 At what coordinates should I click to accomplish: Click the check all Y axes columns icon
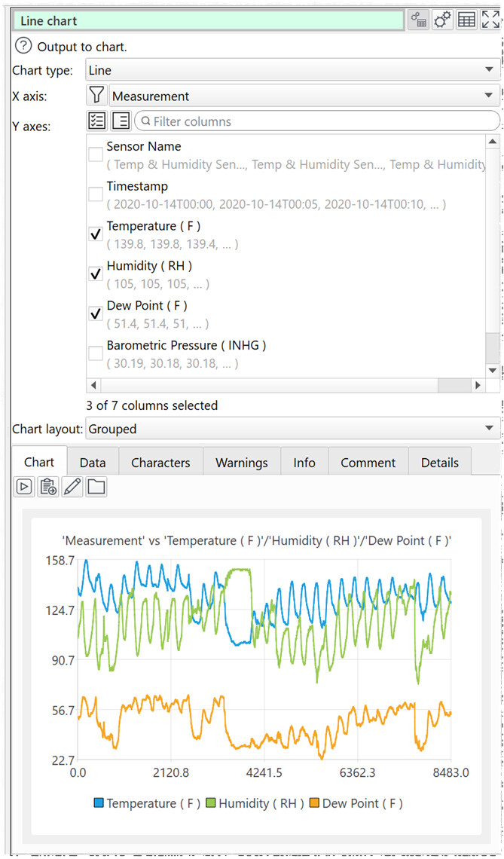tap(96, 121)
